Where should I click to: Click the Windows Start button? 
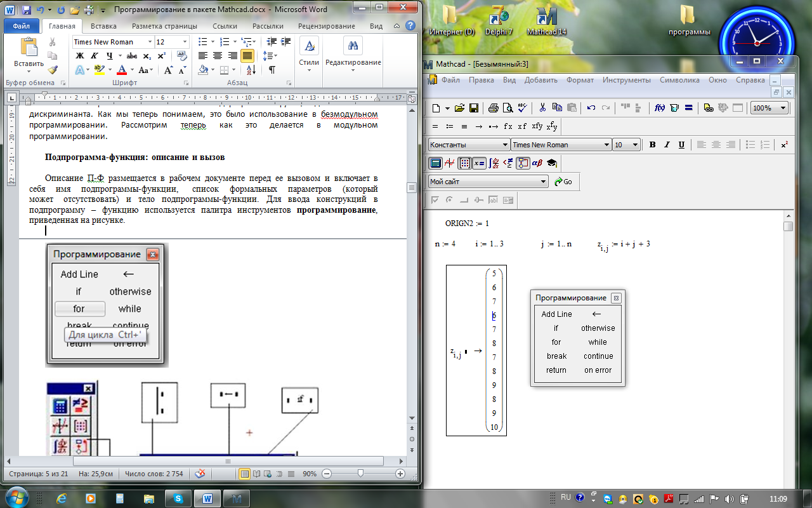tap(15, 497)
